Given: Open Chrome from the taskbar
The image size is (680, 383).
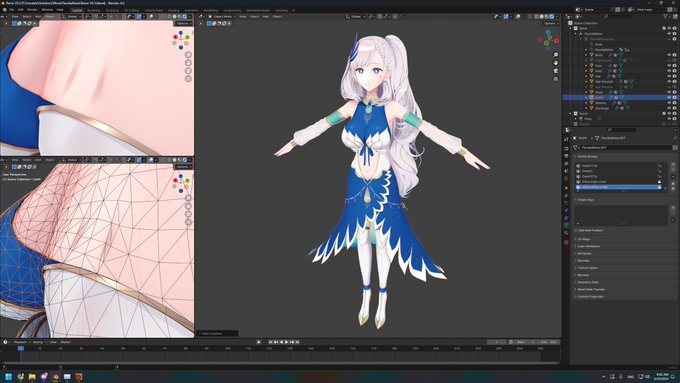Looking at the screenshot, I should (x=20, y=376).
